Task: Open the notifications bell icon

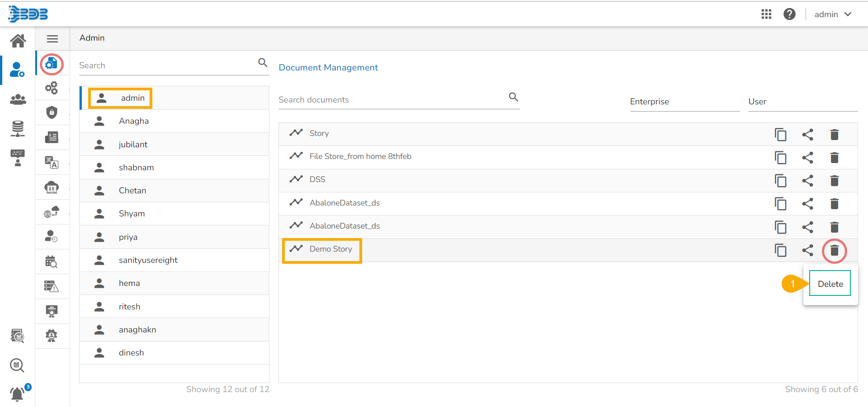Action: pos(18,394)
